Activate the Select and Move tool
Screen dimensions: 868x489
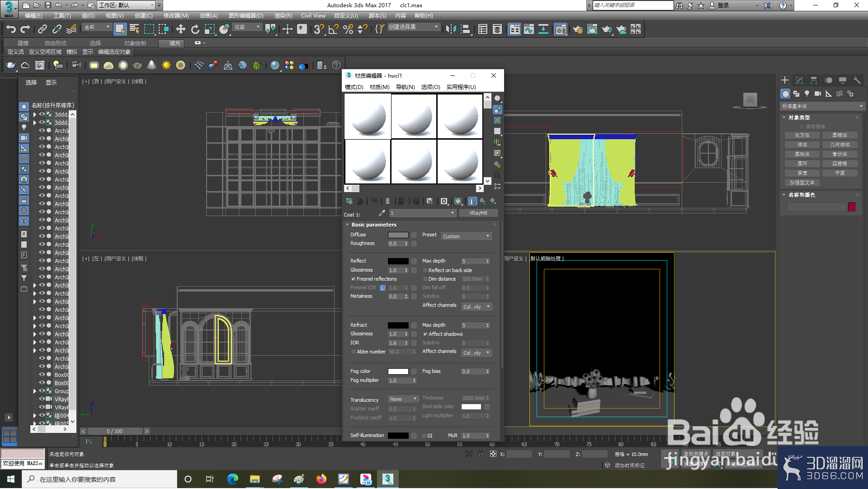[181, 29]
